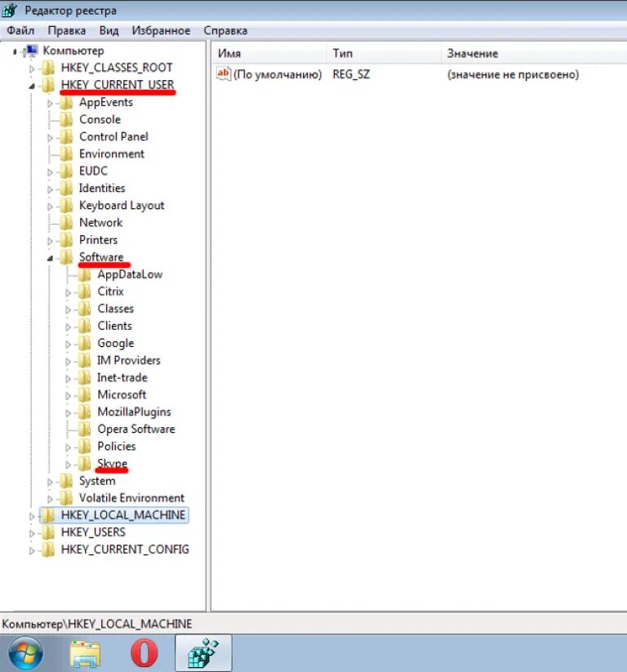Click the HKEY_LOCAL_MACHINE folder icon
627x672 pixels.
(48, 515)
